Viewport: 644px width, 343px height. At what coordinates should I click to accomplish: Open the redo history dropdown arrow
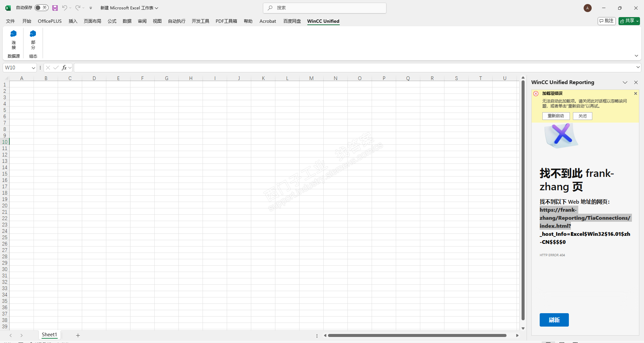click(x=84, y=8)
